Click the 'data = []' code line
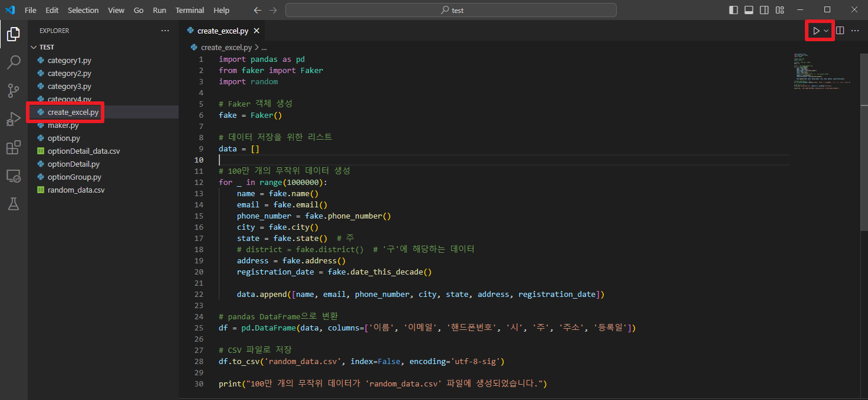 [x=239, y=148]
